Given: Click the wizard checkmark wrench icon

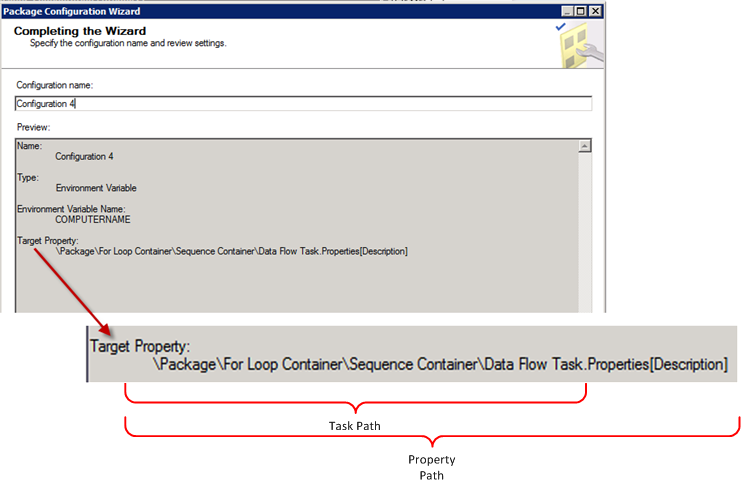Looking at the screenshot, I should (x=579, y=45).
